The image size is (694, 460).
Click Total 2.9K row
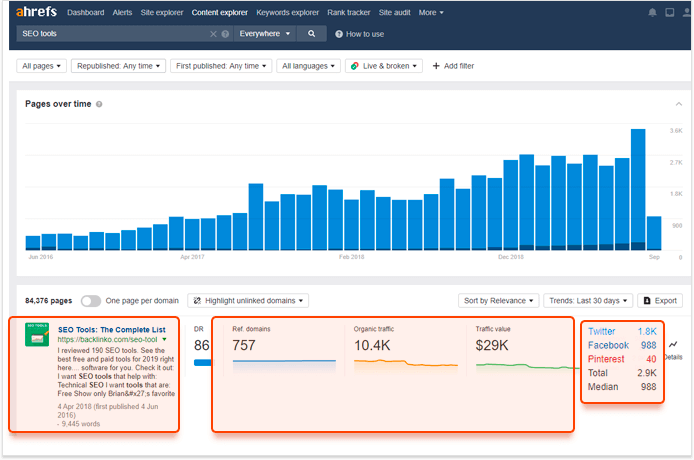622,373
